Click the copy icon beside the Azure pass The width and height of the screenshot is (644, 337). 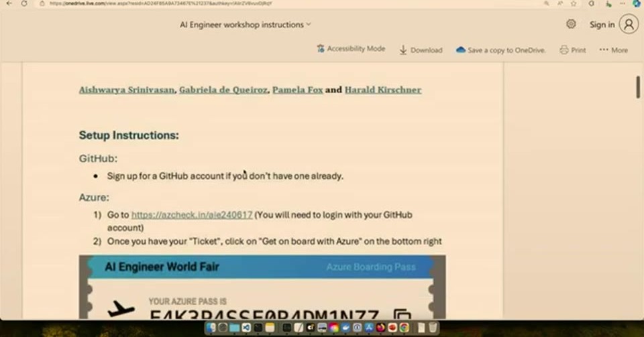click(402, 314)
